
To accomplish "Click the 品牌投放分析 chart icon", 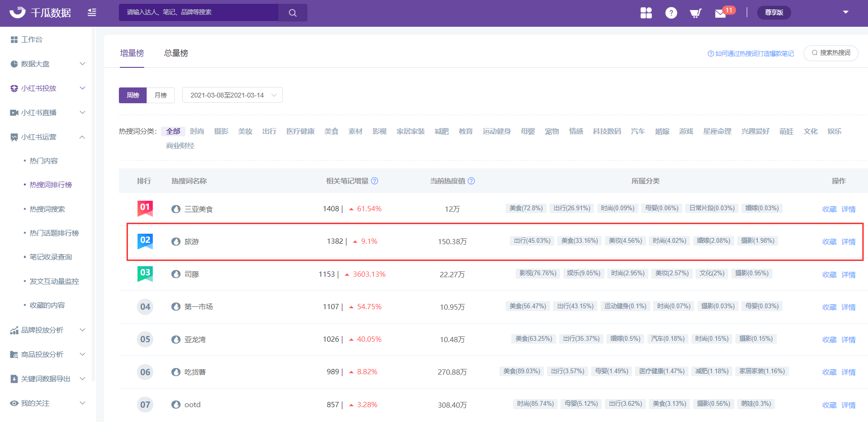I will (x=14, y=330).
